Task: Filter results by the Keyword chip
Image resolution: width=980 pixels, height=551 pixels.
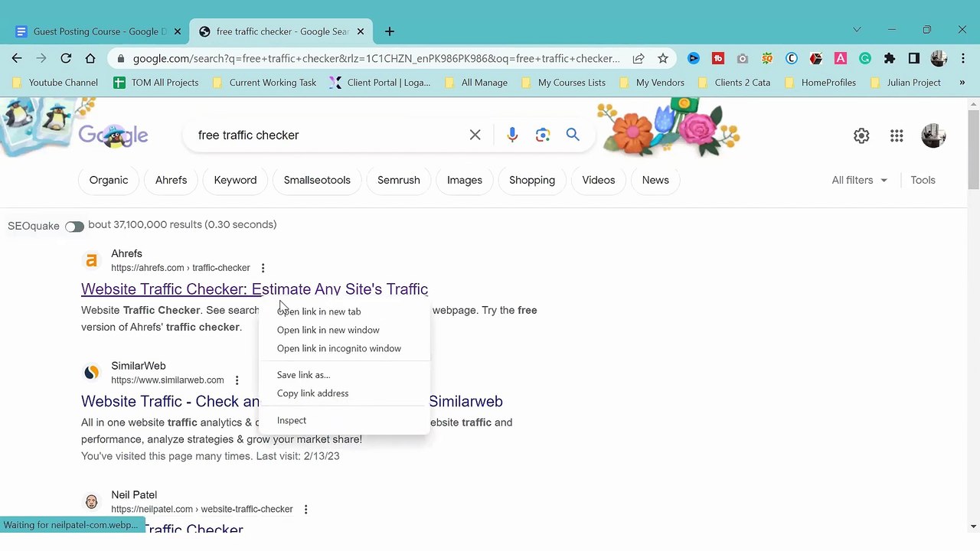Action: (235, 180)
